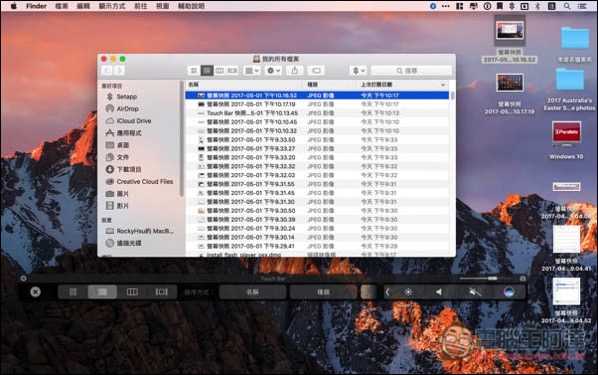Open the Dropbox dropdown in Finder toolbar
Screen dimensions: 598x375
click(x=358, y=71)
